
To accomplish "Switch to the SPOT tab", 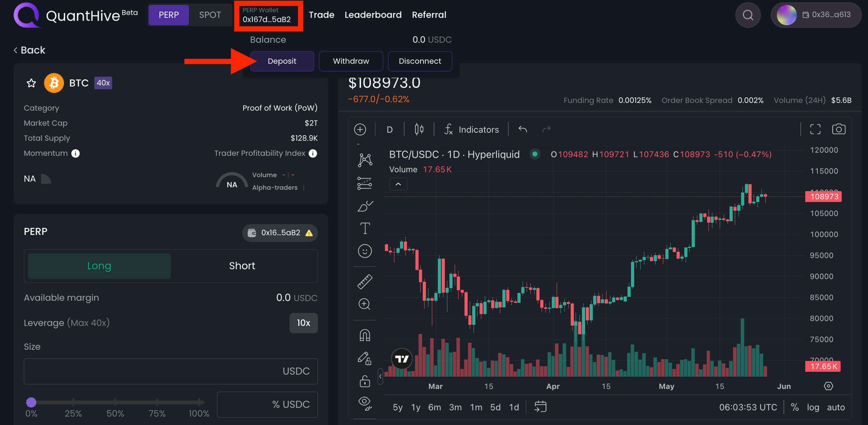I will click(210, 15).
